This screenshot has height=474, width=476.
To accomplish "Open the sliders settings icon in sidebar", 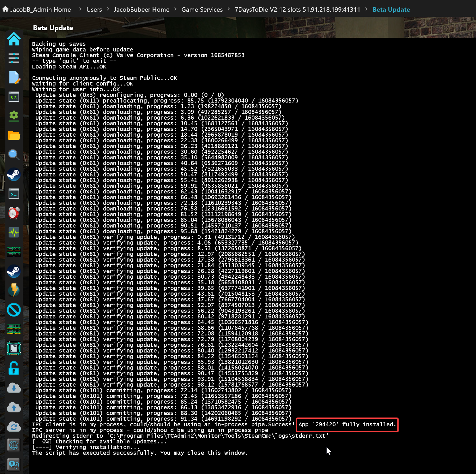I will [14, 58].
